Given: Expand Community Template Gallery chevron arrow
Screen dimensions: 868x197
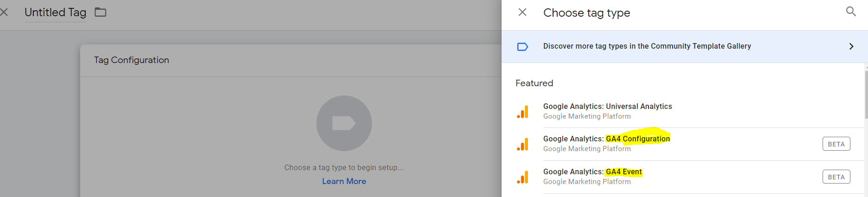Looking at the screenshot, I should click(x=851, y=46).
